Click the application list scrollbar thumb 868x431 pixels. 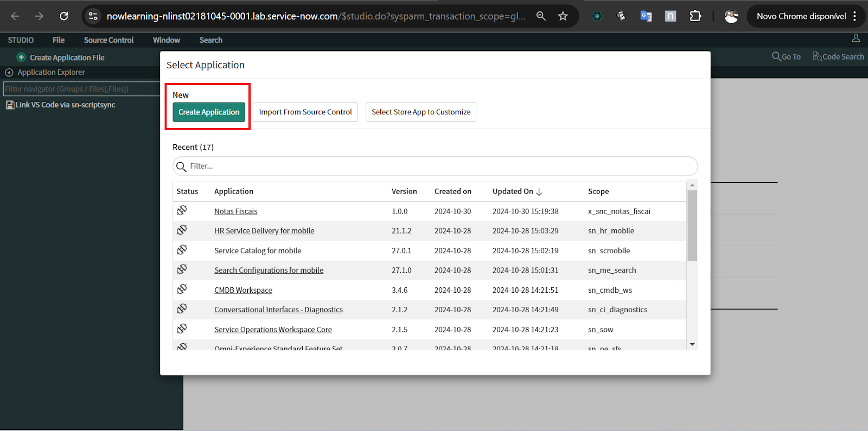(692, 226)
